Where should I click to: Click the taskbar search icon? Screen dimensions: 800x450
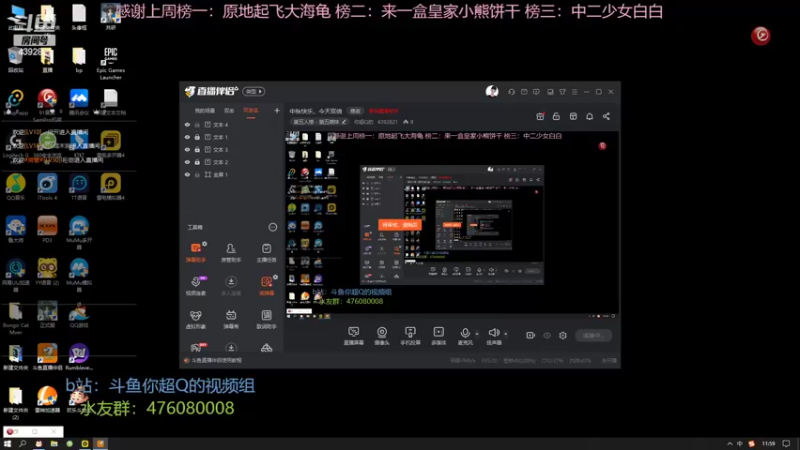[22, 444]
